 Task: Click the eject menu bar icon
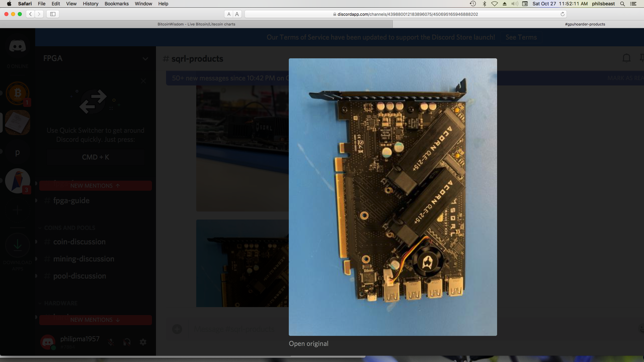[504, 4]
